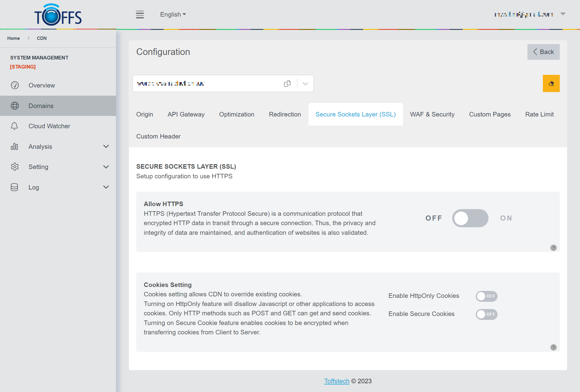Click the orange eraser button
This screenshot has width=580, height=392.
[551, 84]
